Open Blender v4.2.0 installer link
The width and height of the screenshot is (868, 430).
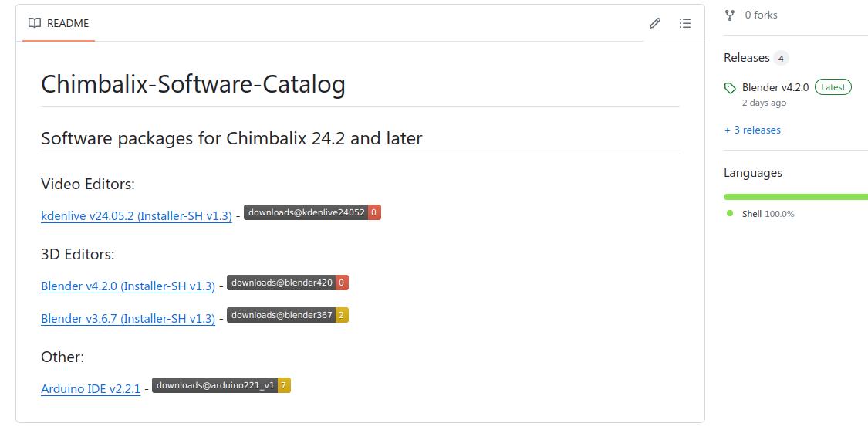[128, 286]
